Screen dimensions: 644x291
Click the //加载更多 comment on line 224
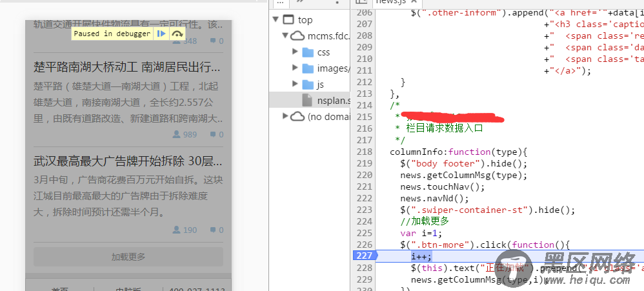point(425,221)
